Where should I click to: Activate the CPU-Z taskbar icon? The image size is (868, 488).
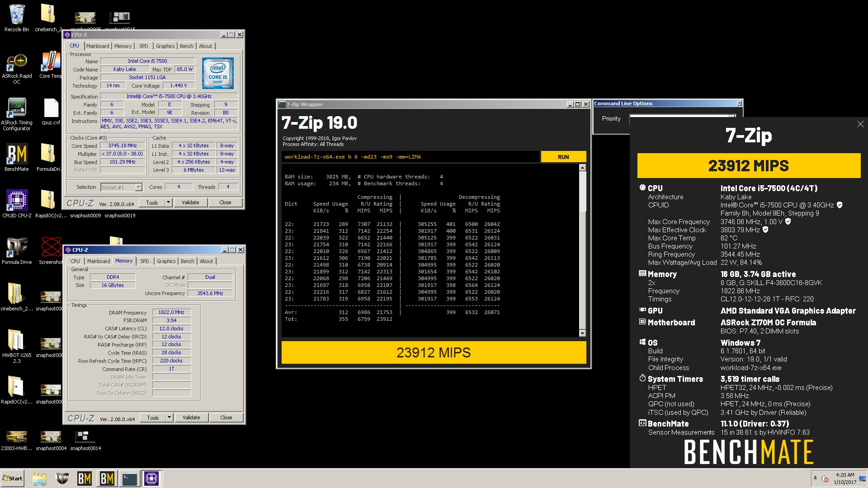click(151, 479)
